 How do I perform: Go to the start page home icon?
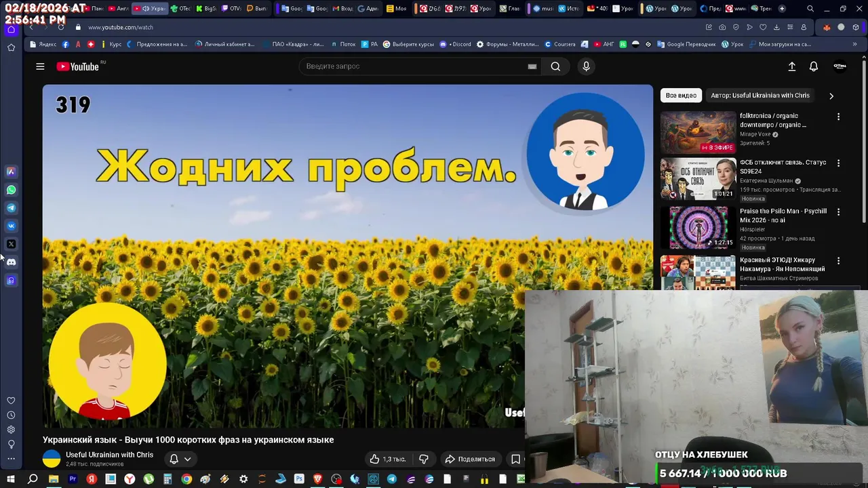point(11,29)
